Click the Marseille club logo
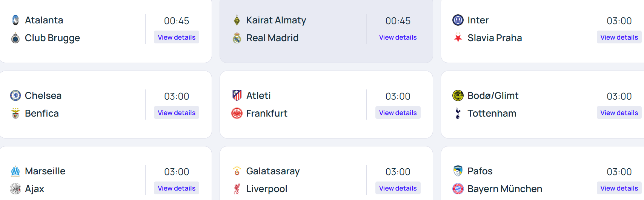This screenshot has width=644, height=200. click(15, 171)
